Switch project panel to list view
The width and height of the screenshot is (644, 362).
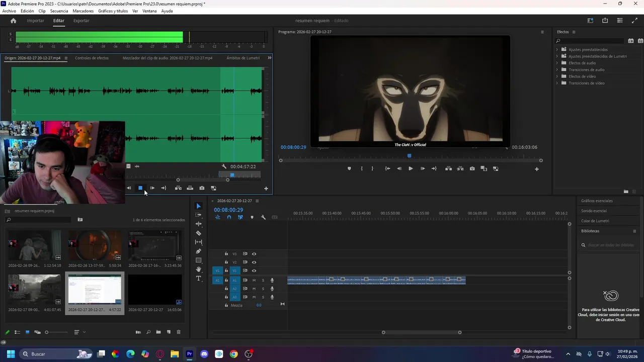17,332
